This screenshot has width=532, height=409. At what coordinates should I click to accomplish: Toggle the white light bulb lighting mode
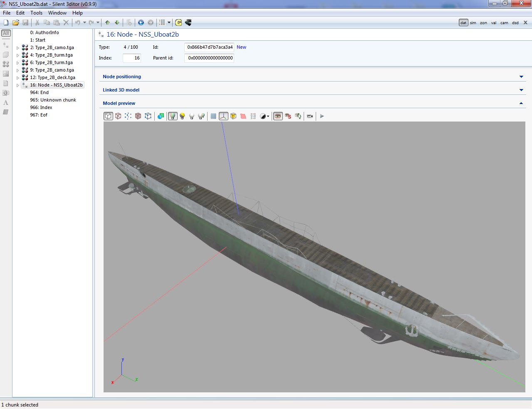pos(192,116)
